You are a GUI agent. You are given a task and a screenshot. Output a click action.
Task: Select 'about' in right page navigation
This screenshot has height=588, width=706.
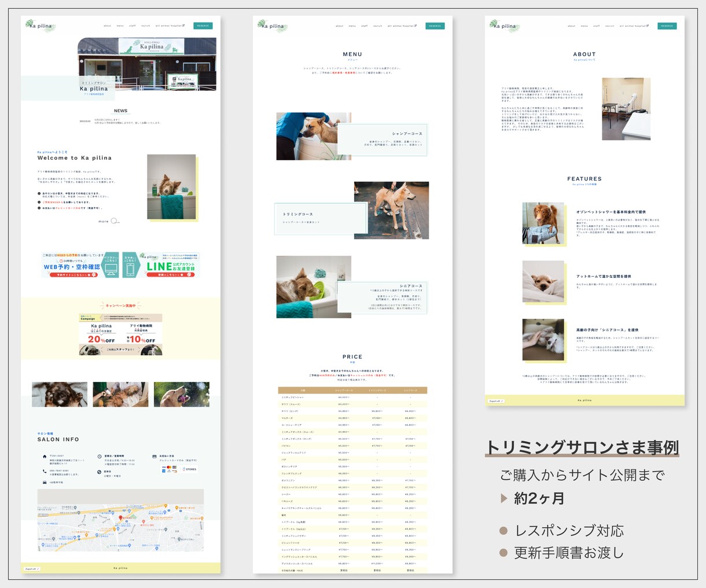572,25
